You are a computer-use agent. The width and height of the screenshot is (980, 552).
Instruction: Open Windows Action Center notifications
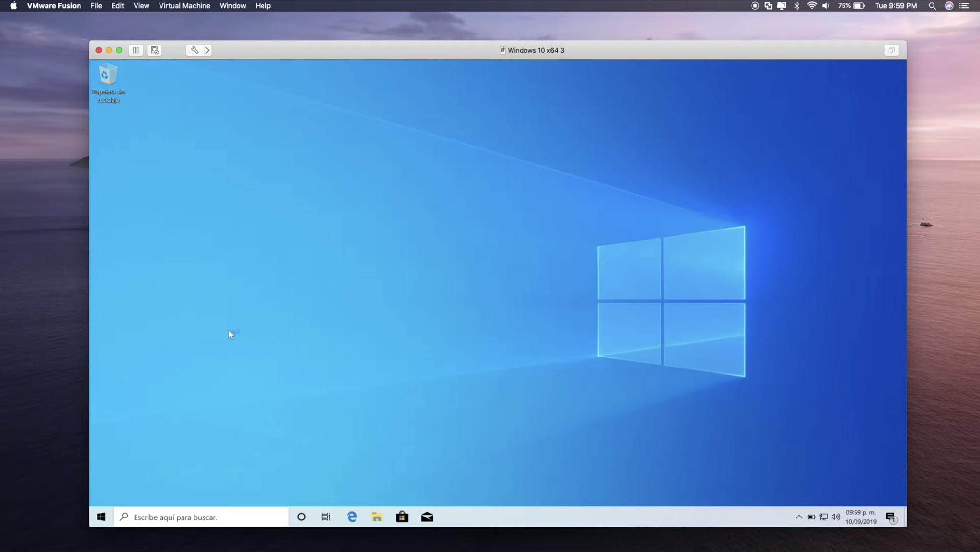890,517
